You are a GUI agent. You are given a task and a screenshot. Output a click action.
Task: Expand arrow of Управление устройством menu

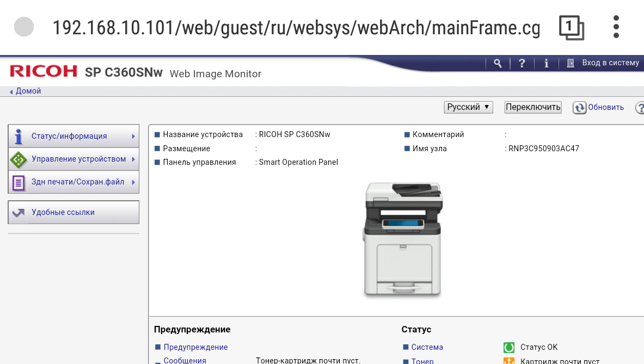click(133, 159)
